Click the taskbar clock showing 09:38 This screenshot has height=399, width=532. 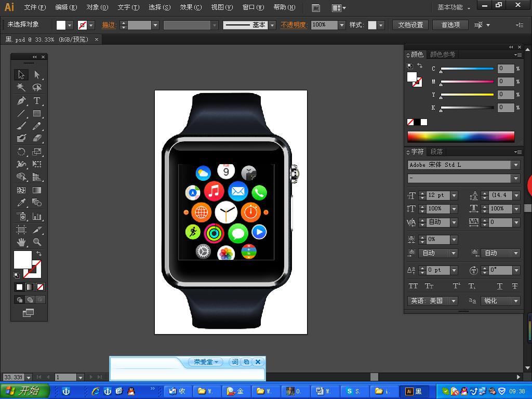point(517,391)
